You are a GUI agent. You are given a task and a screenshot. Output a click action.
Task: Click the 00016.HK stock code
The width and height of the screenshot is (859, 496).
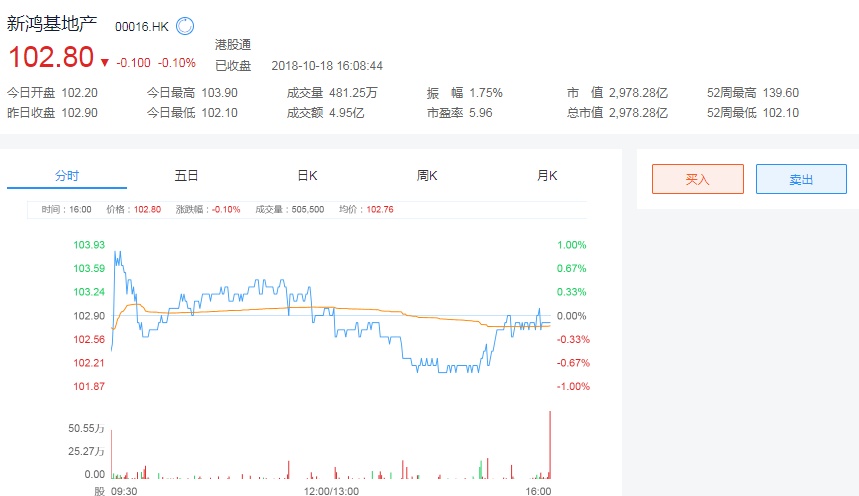point(142,26)
